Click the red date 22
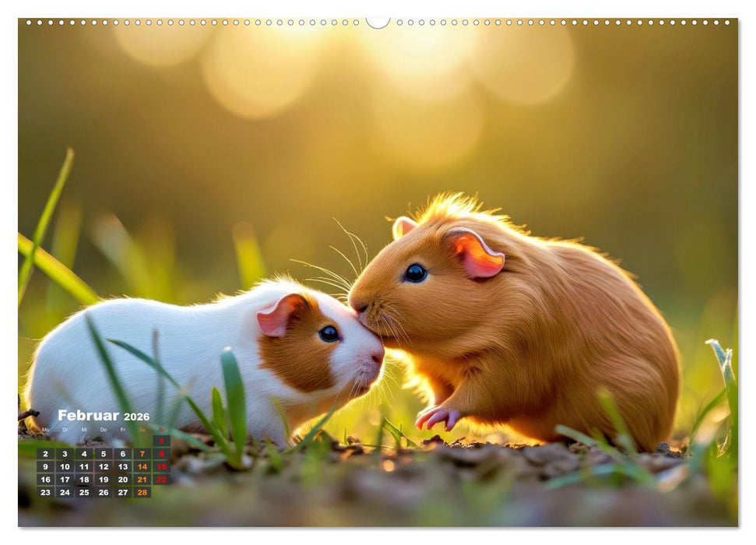Screen dimensions: 756x545 (161, 480)
